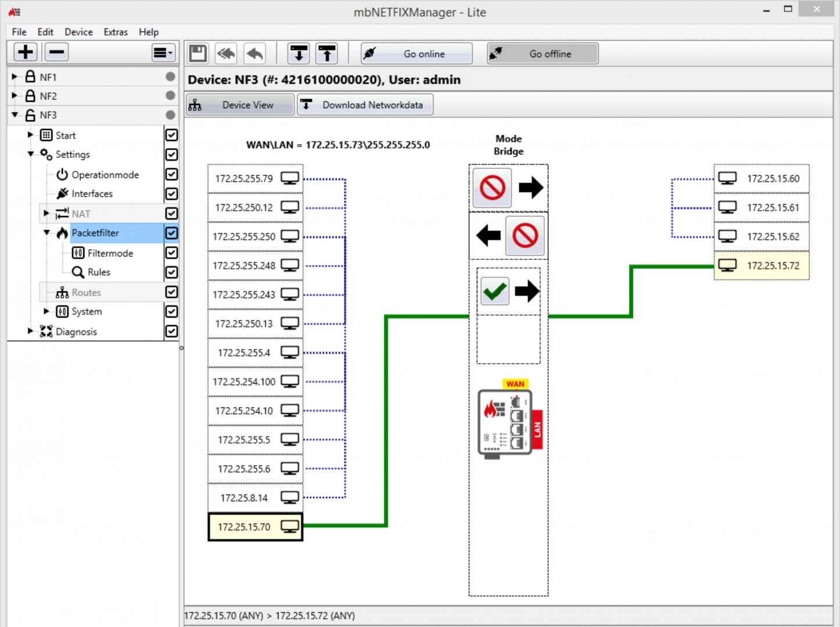Screen dimensions: 840x627
Task: Click the monitor icon of 172.25.15.60
Action: [x=727, y=178]
